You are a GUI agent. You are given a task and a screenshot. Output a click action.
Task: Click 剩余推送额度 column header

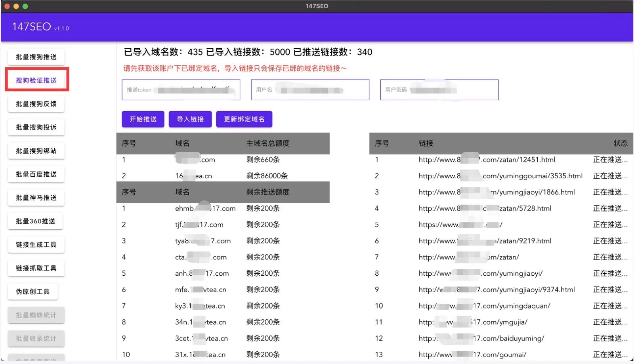(x=268, y=192)
